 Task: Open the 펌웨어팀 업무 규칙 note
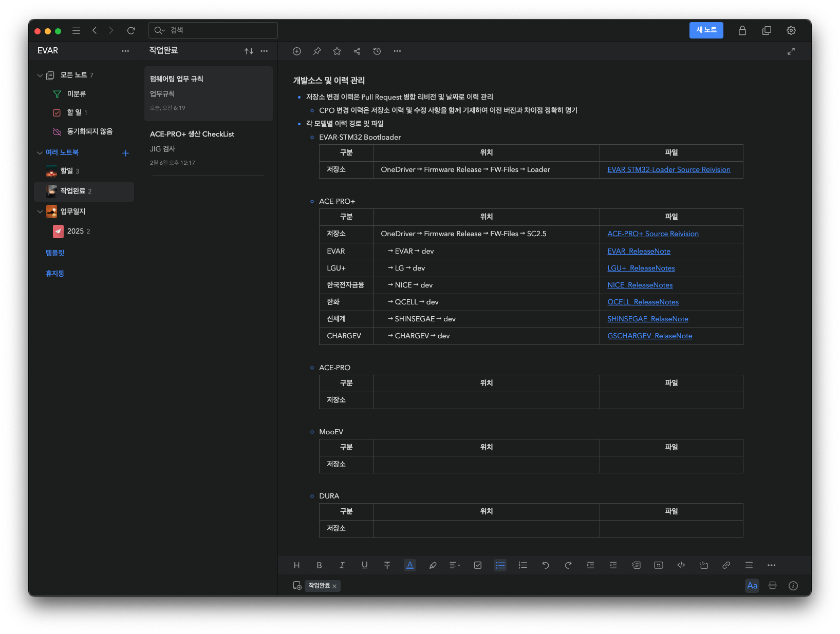tap(209, 93)
